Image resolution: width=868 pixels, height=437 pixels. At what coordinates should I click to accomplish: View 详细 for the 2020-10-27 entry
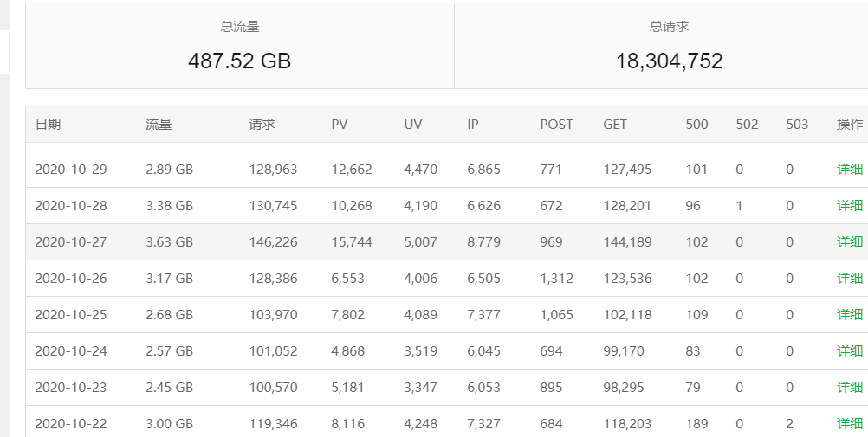[849, 242]
